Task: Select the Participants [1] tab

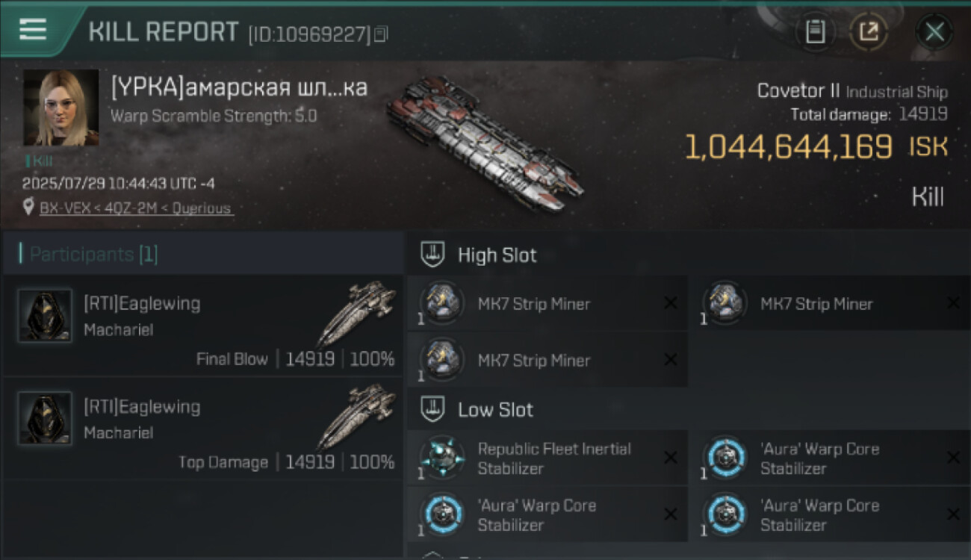Action: coord(93,255)
